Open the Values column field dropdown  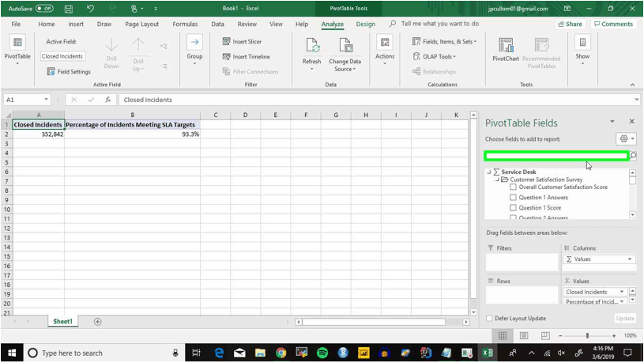(630, 259)
